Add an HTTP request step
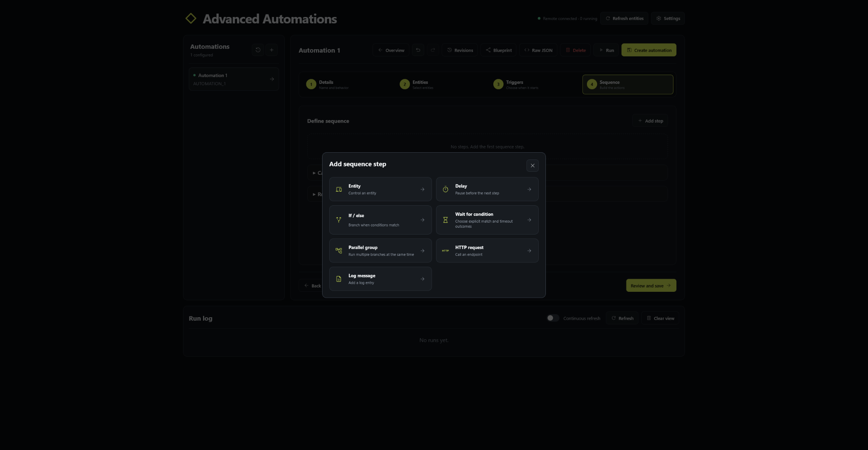 [487, 251]
